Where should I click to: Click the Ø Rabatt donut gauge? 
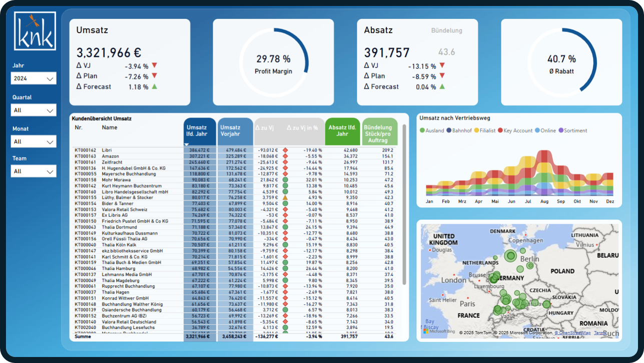click(x=561, y=62)
